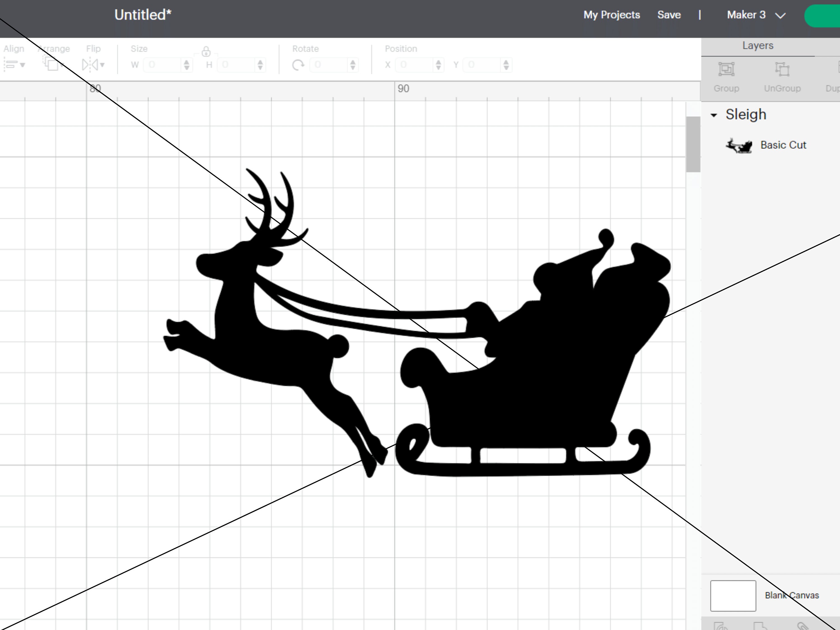Click the Position Y stepper arrows
This screenshot has width=840, height=630.
(506, 65)
